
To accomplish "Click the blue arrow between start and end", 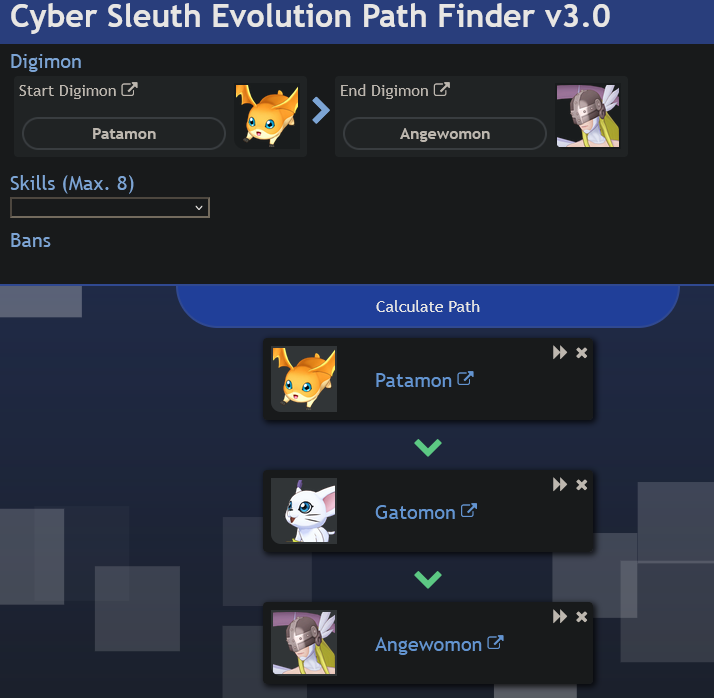I will 321,111.
